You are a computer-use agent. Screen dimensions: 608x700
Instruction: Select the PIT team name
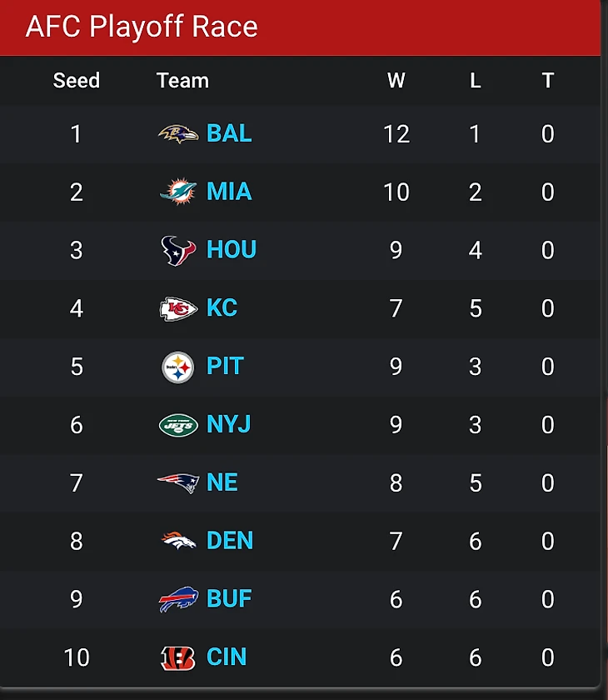point(225,366)
